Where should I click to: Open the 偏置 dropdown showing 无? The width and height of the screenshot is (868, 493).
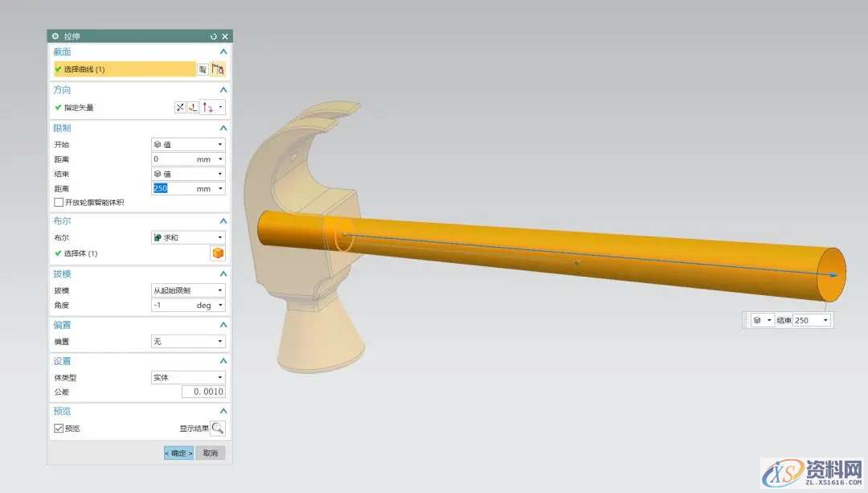[x=188, y=342]
